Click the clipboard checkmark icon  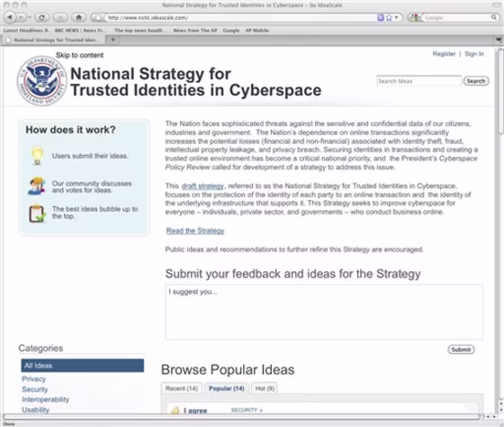tap(37, 213)
